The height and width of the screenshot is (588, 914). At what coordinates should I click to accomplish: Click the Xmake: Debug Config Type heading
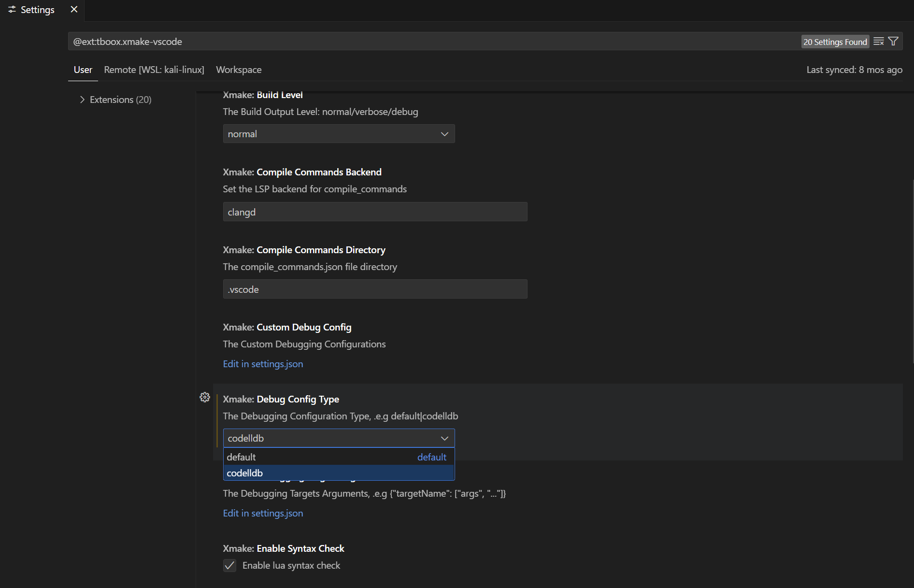coord(281,399)
